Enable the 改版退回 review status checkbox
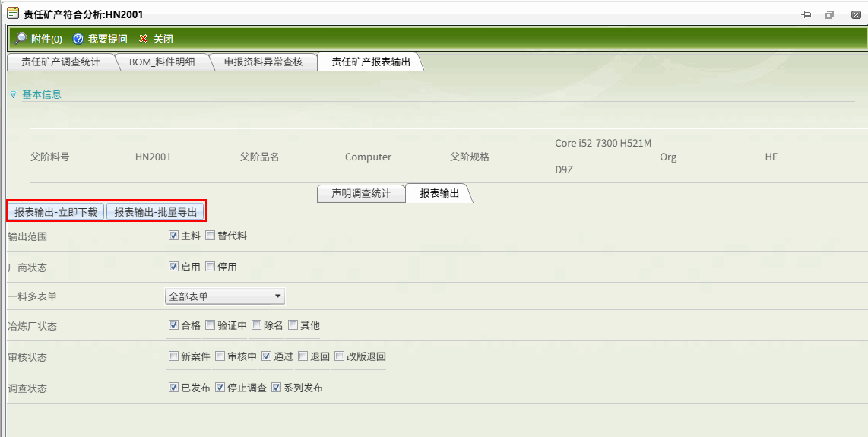This screenshot has width=868, height=437. [x=340, y=356]
